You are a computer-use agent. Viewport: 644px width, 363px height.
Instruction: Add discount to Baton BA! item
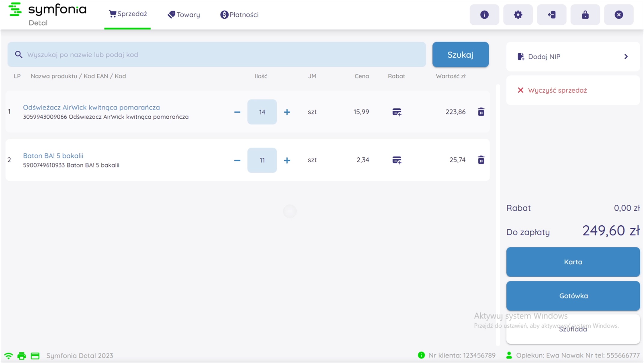[397, 160]
